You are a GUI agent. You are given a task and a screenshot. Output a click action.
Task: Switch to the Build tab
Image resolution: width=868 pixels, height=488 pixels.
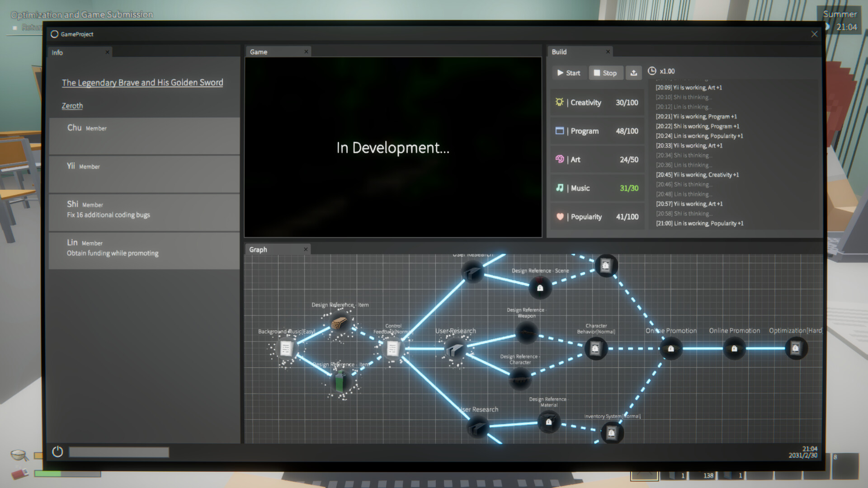tap(559, 52)
